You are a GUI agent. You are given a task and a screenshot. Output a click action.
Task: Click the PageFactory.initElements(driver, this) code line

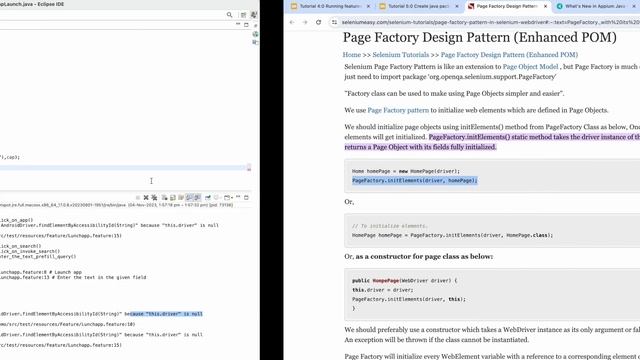point(409,299)
